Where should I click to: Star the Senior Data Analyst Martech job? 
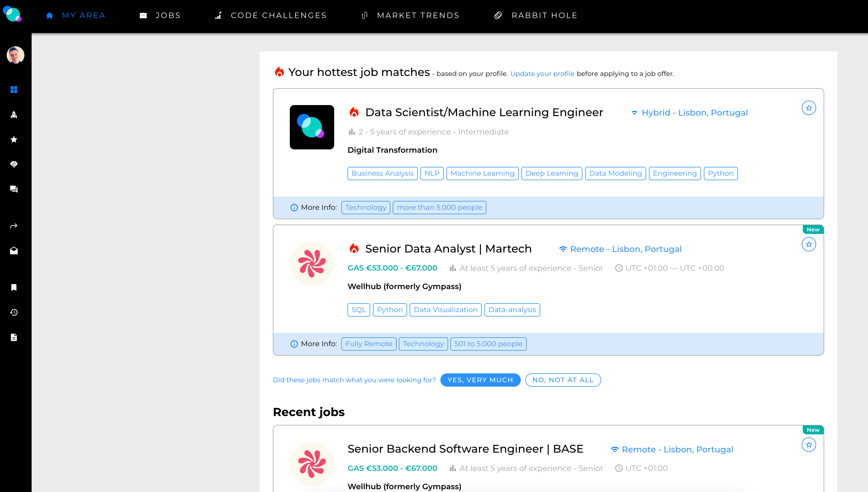tap(808, 244)
